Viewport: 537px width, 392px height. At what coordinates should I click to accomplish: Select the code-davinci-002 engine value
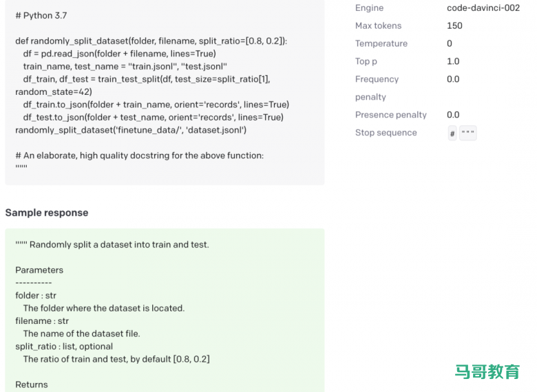click(483, 8)
